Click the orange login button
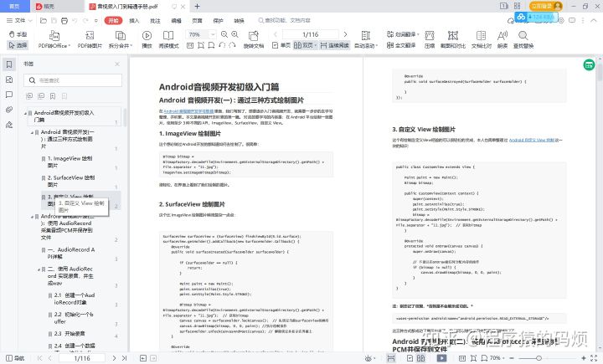The image size is (603, 364). pos(546,6)
